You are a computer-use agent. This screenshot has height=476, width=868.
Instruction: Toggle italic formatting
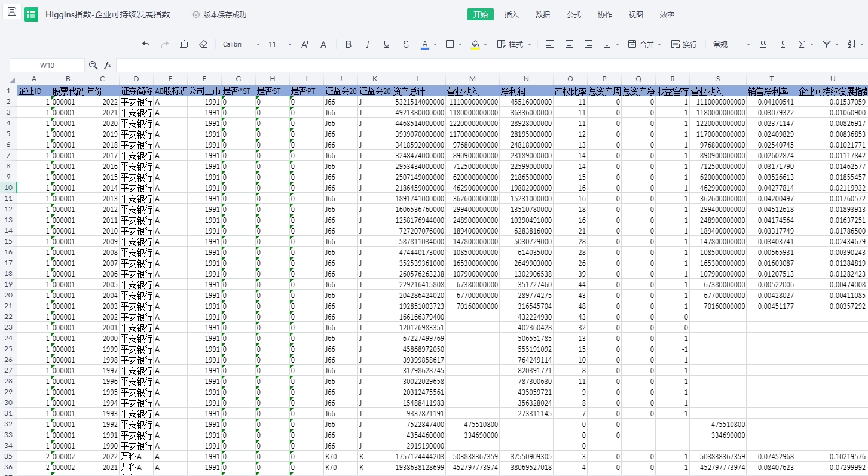coord(368,44)
